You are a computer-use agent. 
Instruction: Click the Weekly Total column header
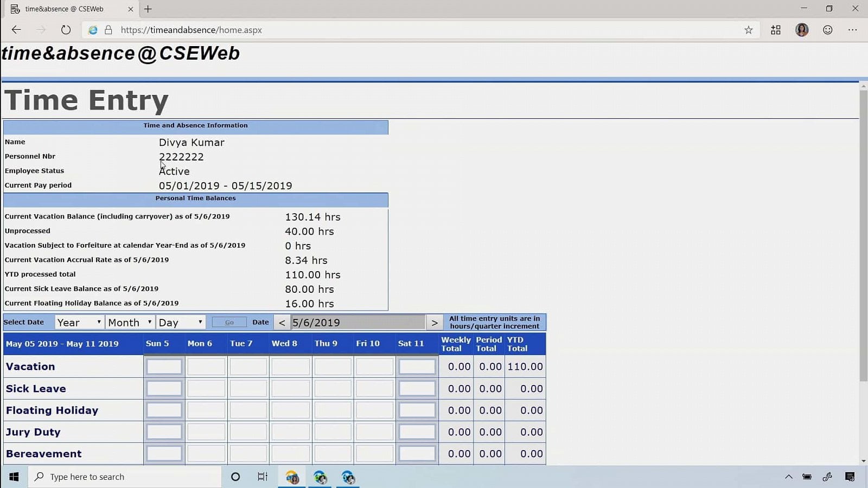tap(456, 344)
